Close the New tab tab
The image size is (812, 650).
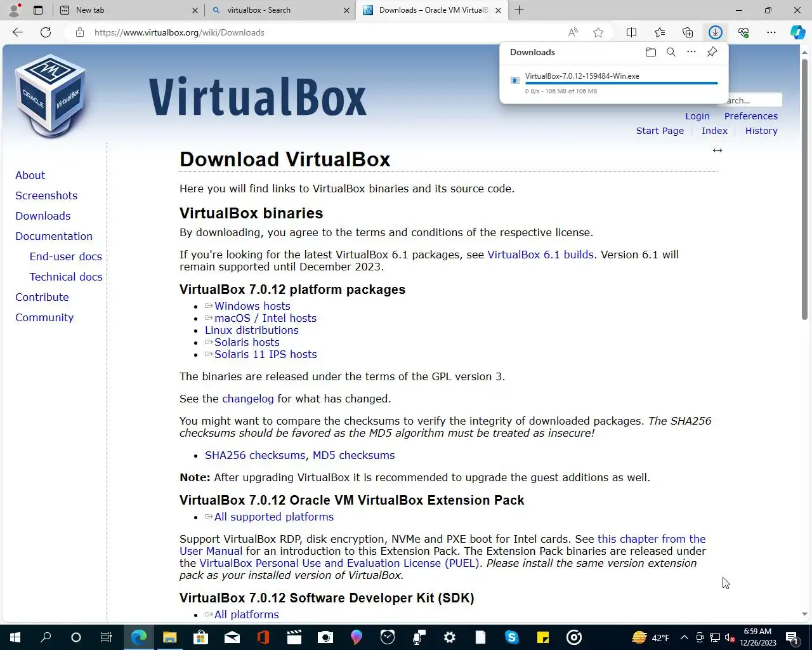click(195, 10)
